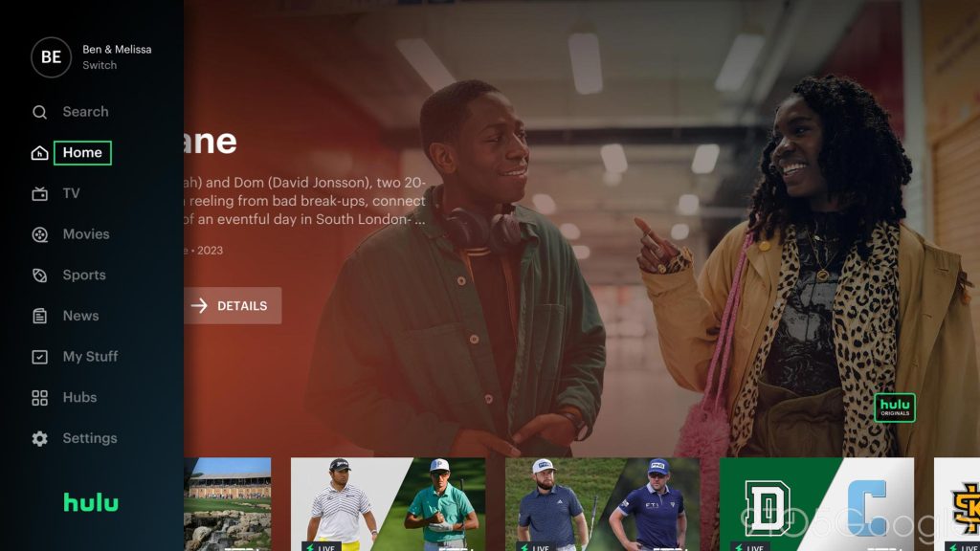Click the Movies film reel icon

click(39, 234)
